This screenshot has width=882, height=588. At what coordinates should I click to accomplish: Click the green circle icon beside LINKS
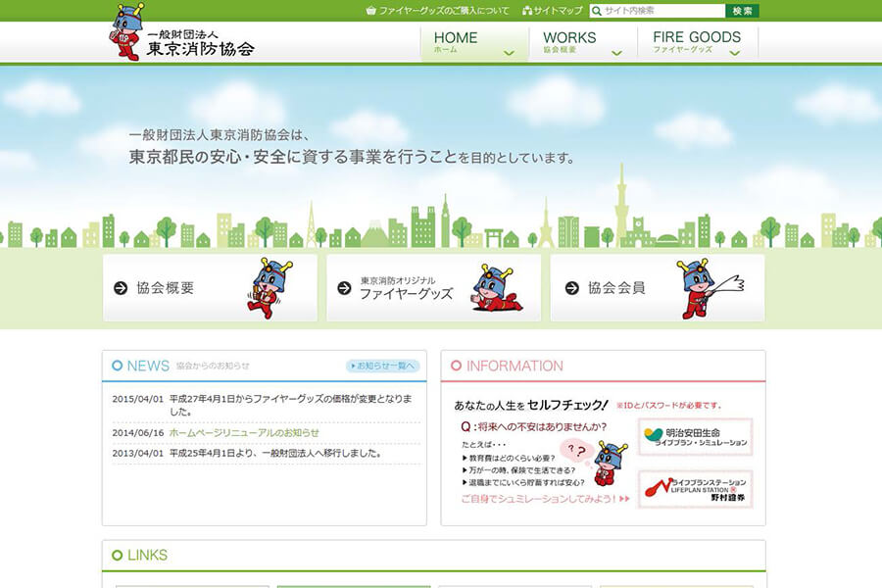click(117, 556)
